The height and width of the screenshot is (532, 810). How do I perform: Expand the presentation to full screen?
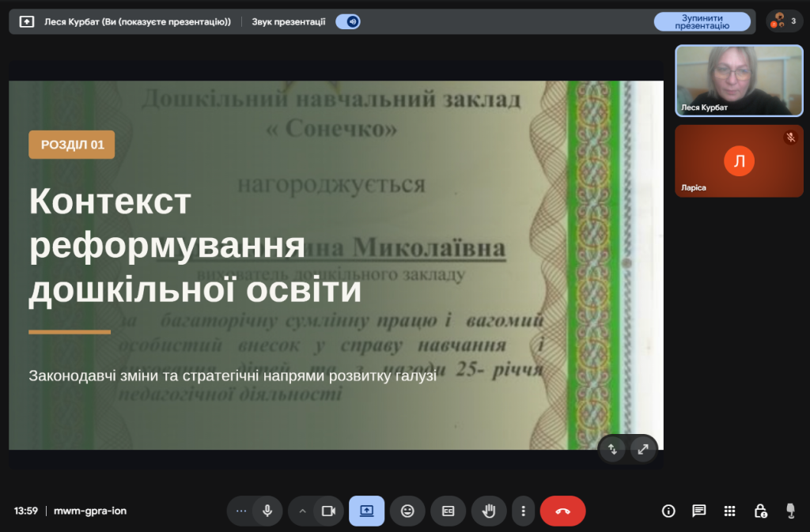click(643, 450)
